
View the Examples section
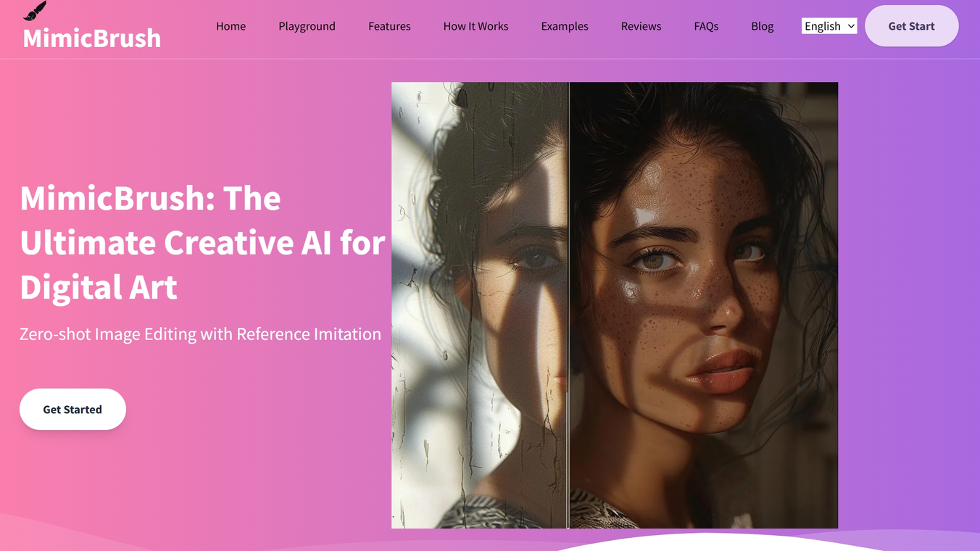[x=565, y=26]
